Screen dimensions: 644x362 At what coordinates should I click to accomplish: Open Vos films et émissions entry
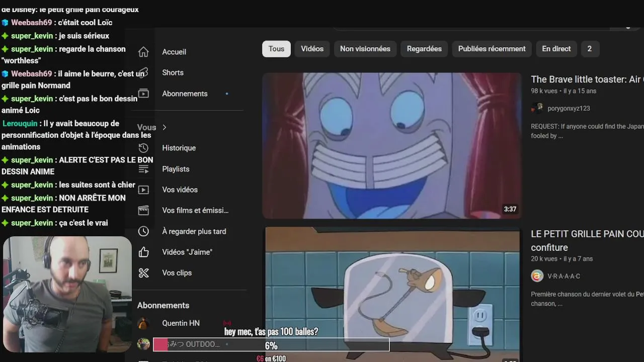[x=195, y=210]
